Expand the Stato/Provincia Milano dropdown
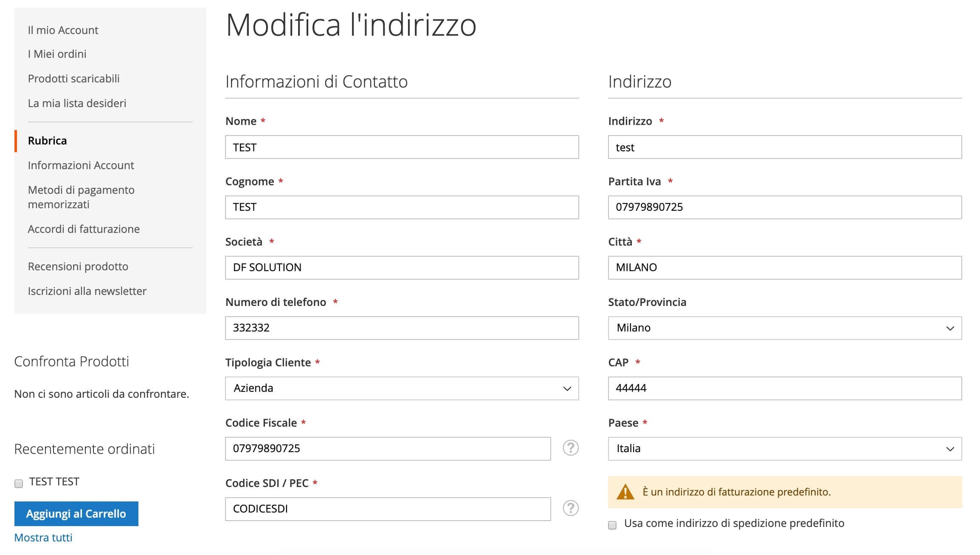This screenshot has width=980, height=555. (x=785, y=328)
